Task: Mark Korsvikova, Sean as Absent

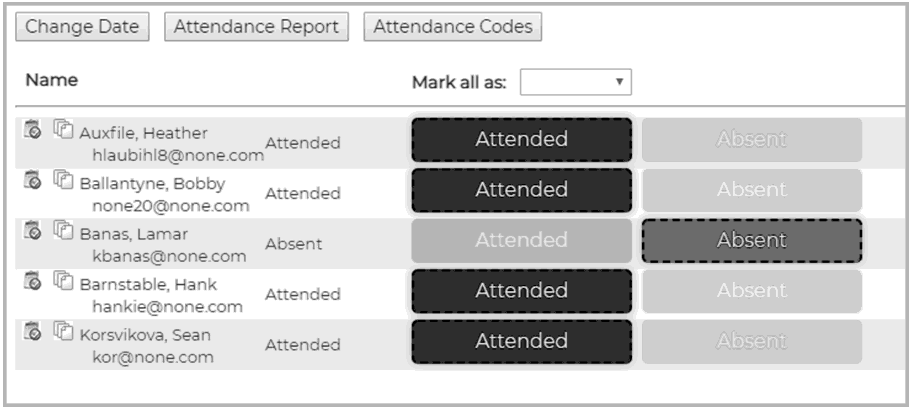Action: (752, 341)
